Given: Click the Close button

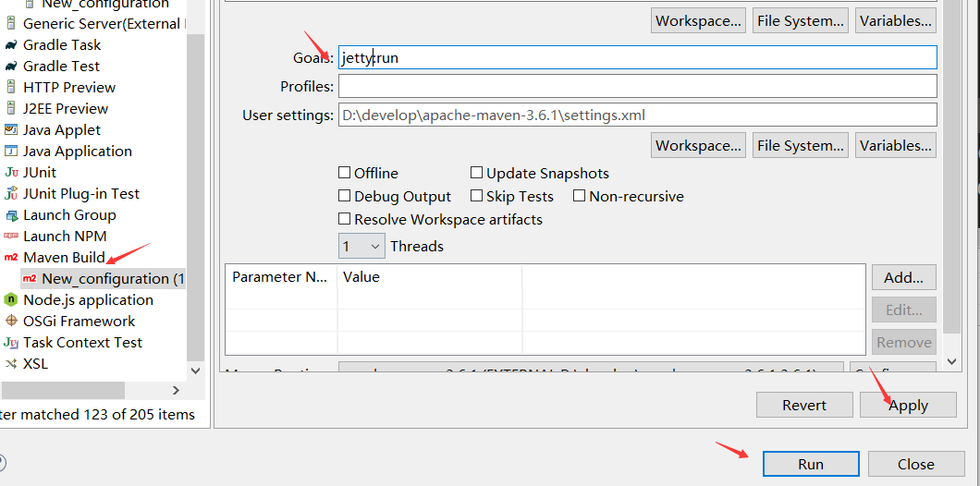Looking at the screenshot, I should click(x=915, y=464).
